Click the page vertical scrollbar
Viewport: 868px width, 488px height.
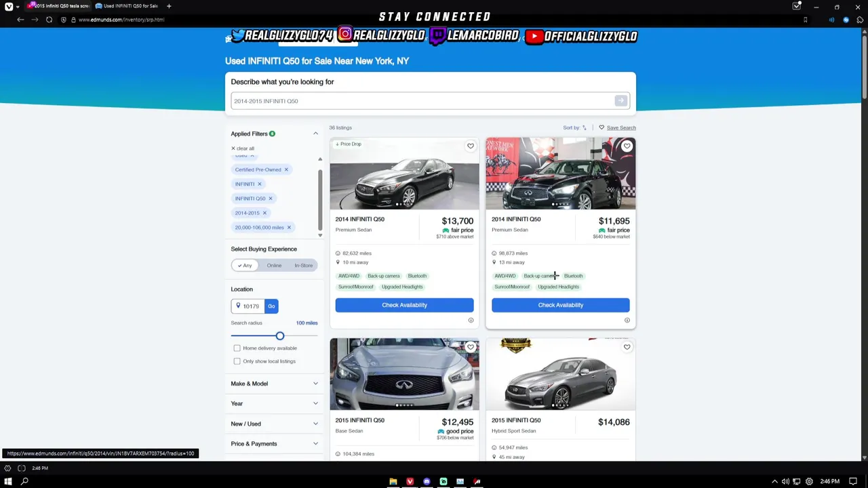tap(863, 68)
